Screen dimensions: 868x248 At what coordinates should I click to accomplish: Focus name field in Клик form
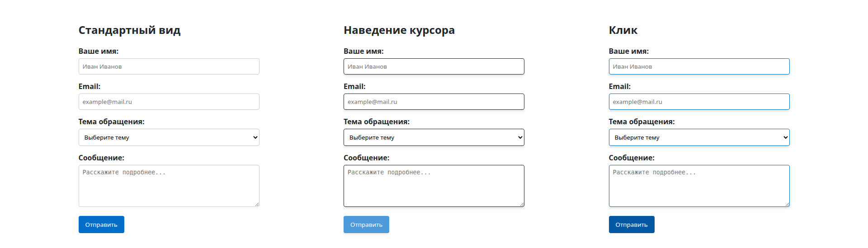click(x=699, y=66)
